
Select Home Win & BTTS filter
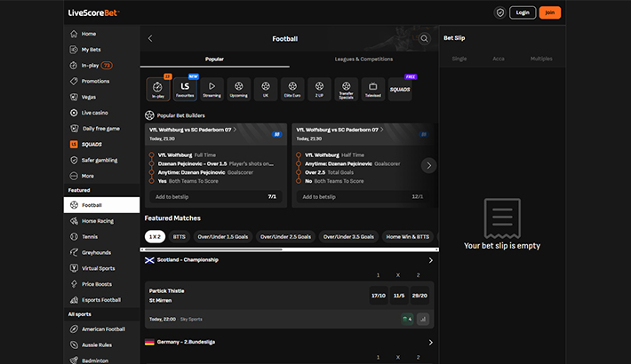pos(408,236)
